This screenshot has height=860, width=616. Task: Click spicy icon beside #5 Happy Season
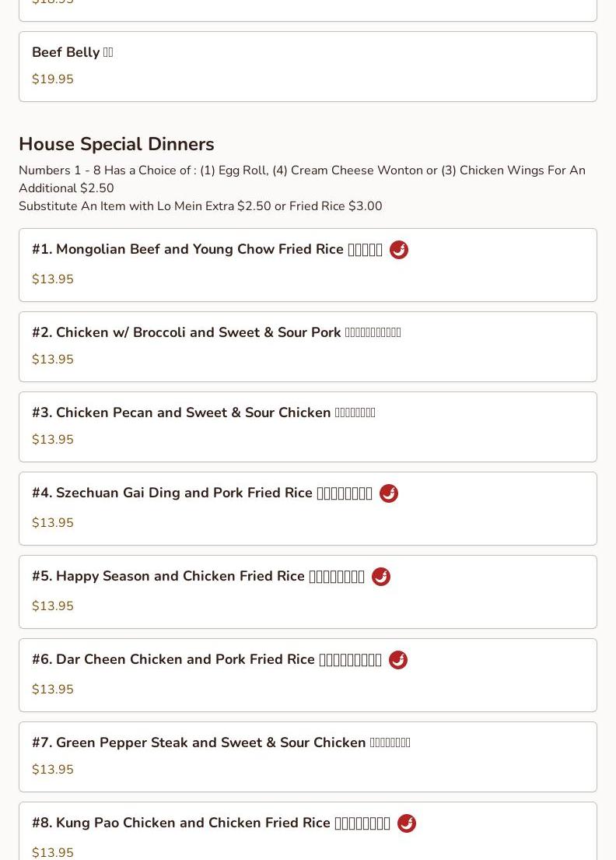(381, 577)
